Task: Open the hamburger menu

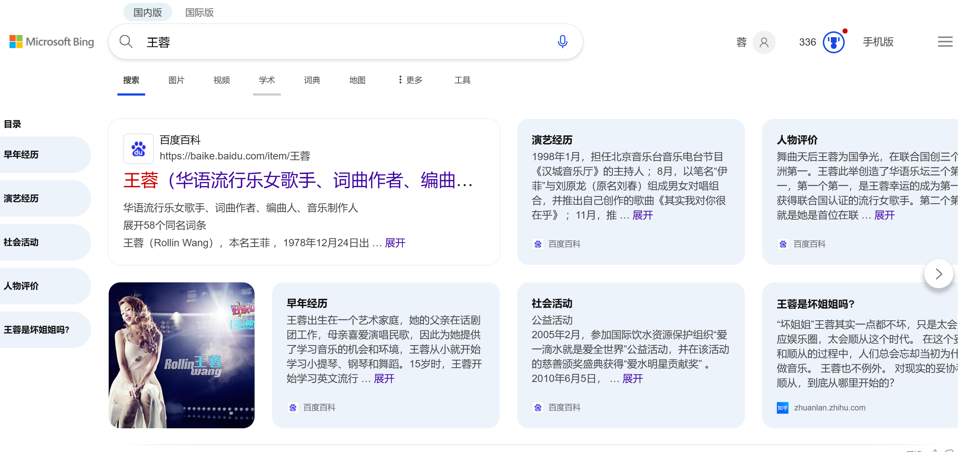Action: pos(945,42)
